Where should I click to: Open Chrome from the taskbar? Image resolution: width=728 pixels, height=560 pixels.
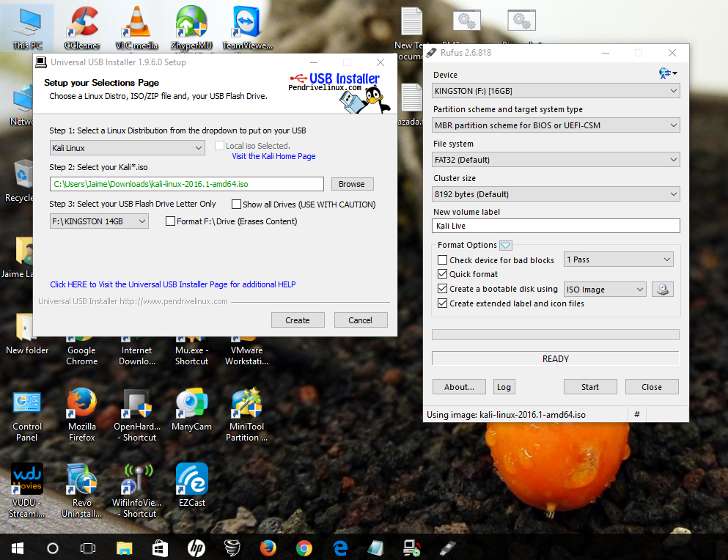304,548
